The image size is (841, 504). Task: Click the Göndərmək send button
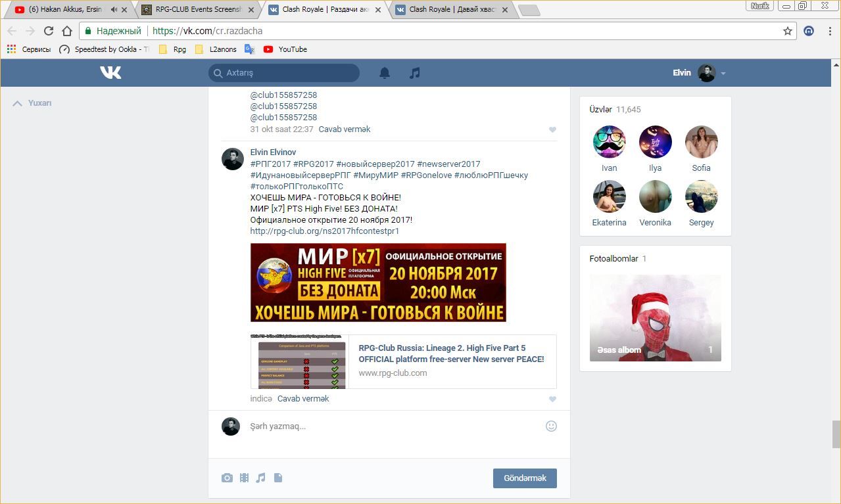525,478
